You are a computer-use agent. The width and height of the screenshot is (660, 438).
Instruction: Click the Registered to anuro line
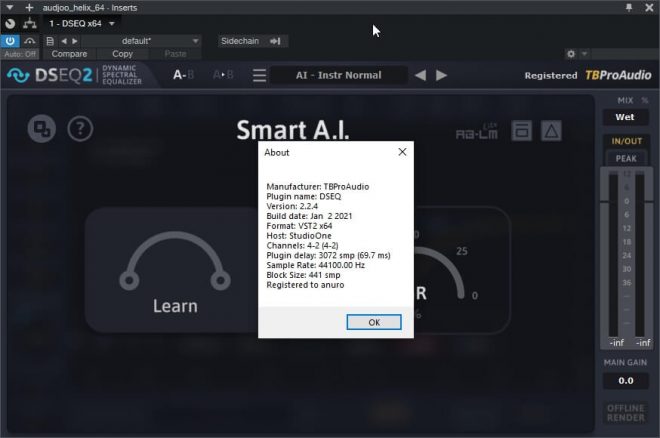point(305,285)
